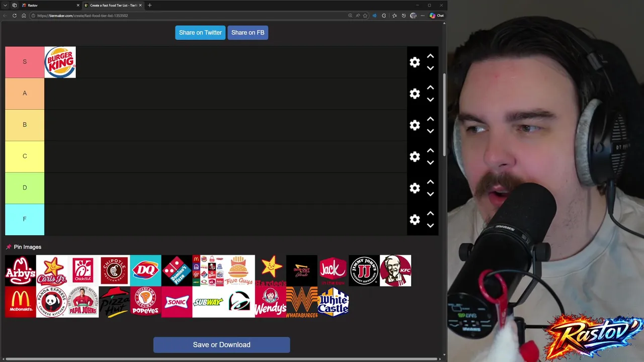The height and width of the screenshot is (362, 644).
Task: Select the Whataburger logo tile
Action: point(301,302)
